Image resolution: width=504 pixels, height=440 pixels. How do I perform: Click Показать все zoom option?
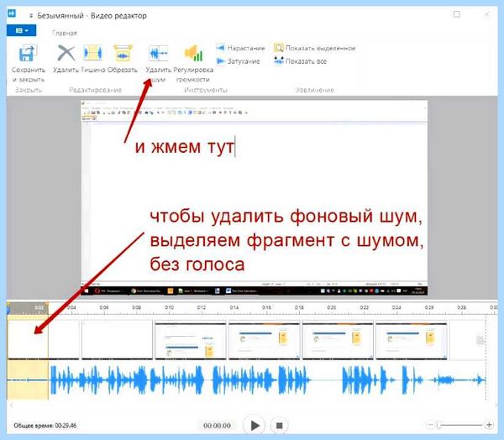pyautogui.click(x=300, y=61)
